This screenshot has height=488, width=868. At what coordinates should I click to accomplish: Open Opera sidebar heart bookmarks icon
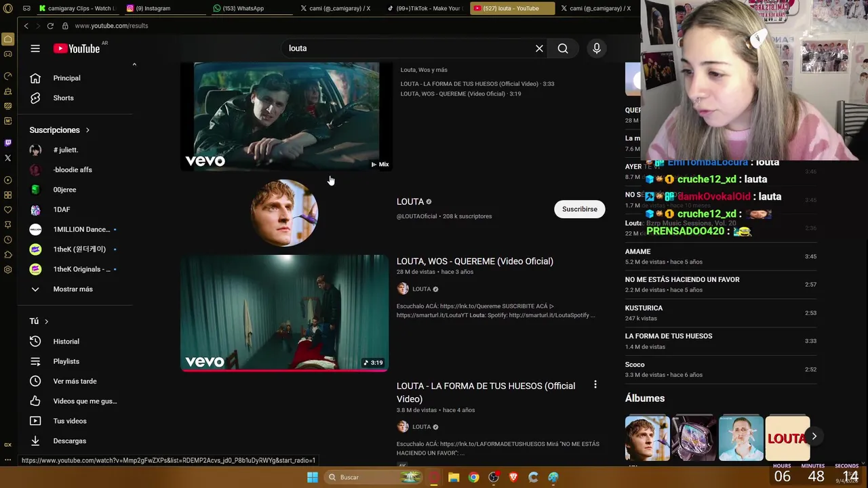[x=7, y=210]
